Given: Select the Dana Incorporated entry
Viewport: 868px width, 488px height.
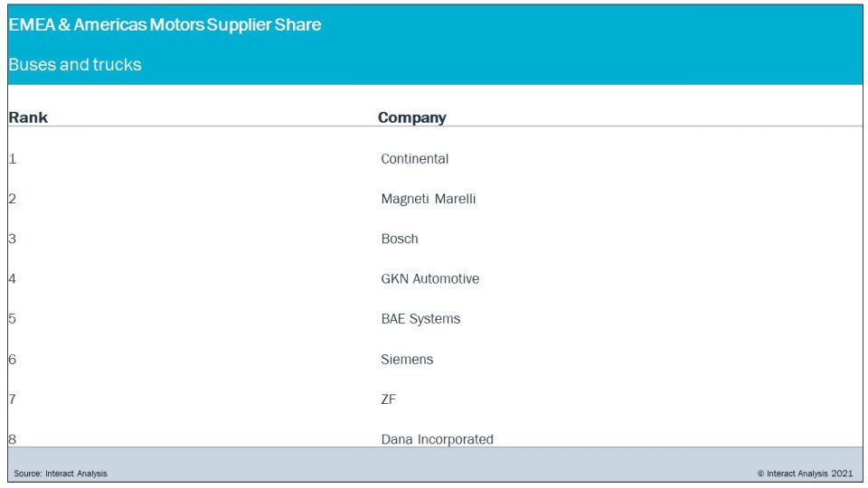Looking at the screenshot, I should pos(437,439).
